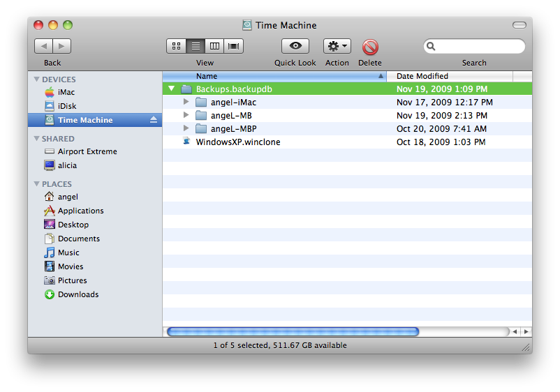Screen dimensions: 560x392
Task: Click the date Nov 17, 2009 12:17 PM
Action: pyautogui.click(x=445, y=103)
